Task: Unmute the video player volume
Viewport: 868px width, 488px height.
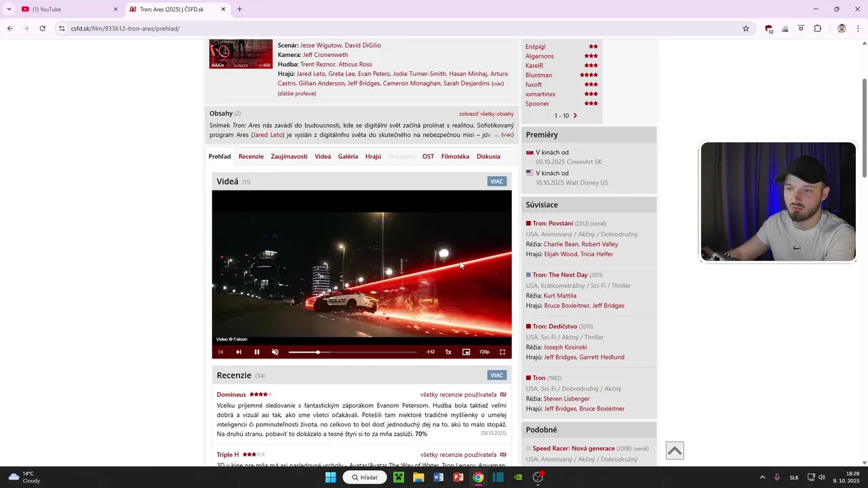Action: 275,352
